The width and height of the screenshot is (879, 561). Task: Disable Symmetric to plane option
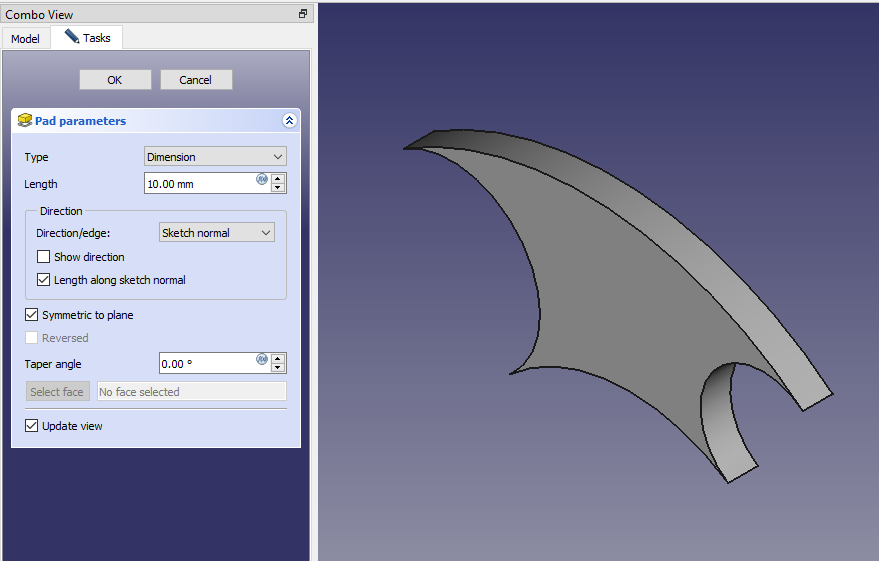32,315
